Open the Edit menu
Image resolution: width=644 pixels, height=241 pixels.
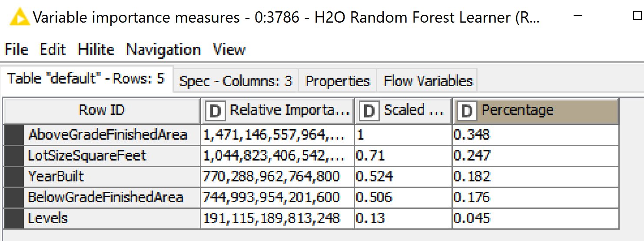click(53, 50)
